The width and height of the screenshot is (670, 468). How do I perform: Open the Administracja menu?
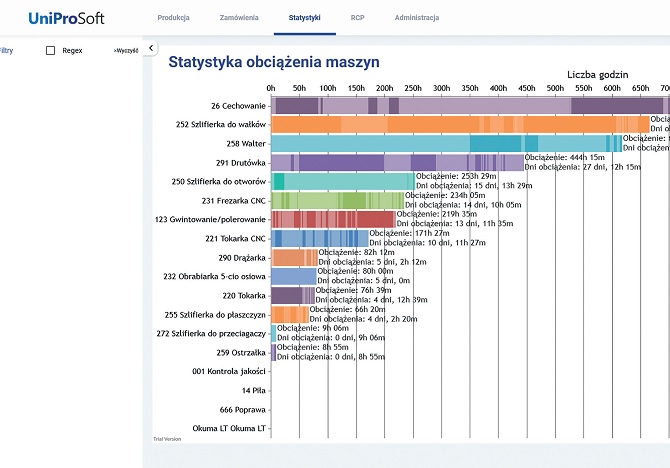(416, 18)
